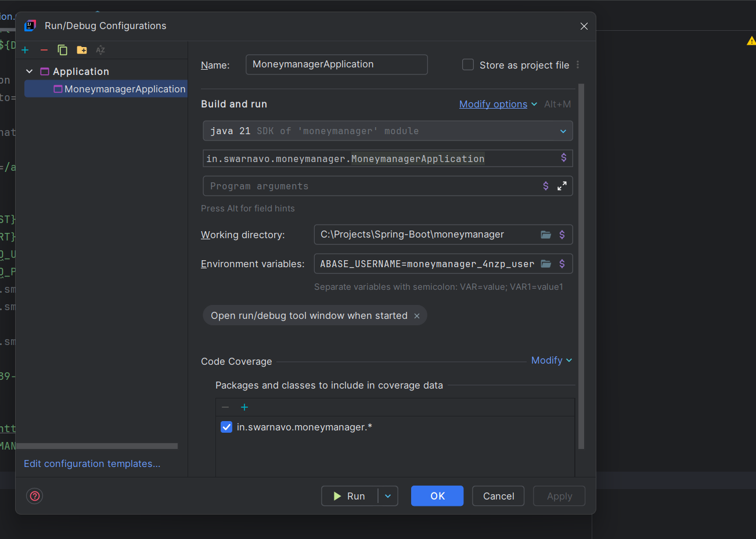Browse for Working directory folder icon

[x=546, y=235]
